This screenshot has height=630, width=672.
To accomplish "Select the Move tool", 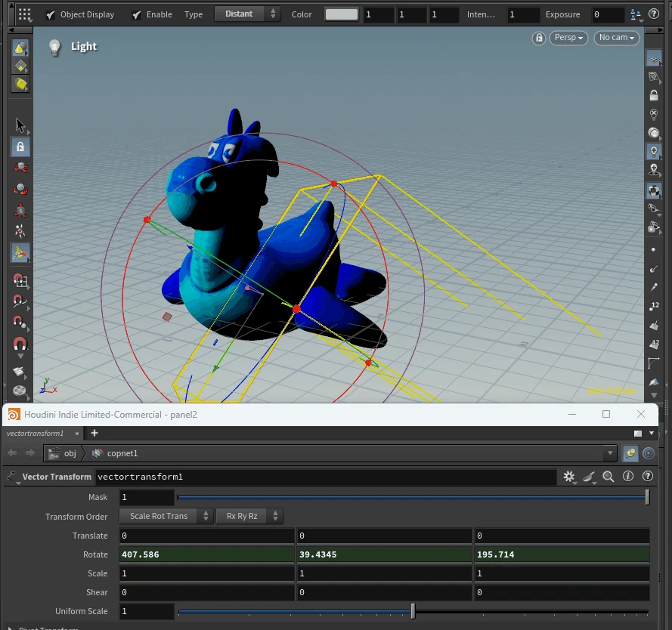I will [x=20, y=168].
